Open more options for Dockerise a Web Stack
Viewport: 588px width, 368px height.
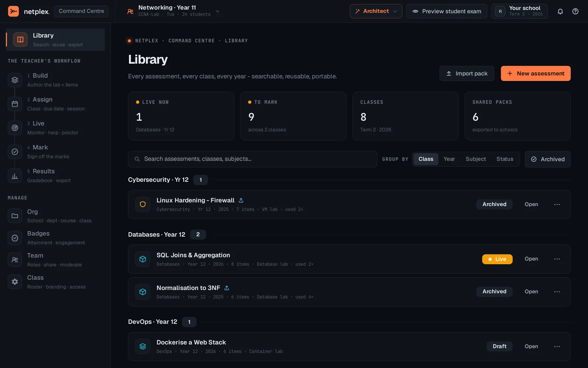[557, 346]
